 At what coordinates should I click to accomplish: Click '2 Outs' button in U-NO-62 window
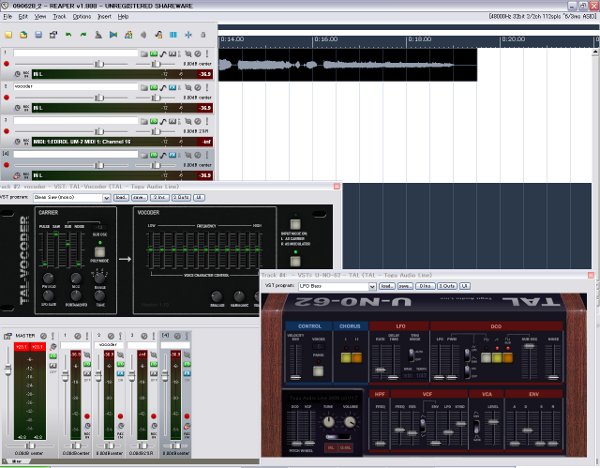tap(447, 286)
